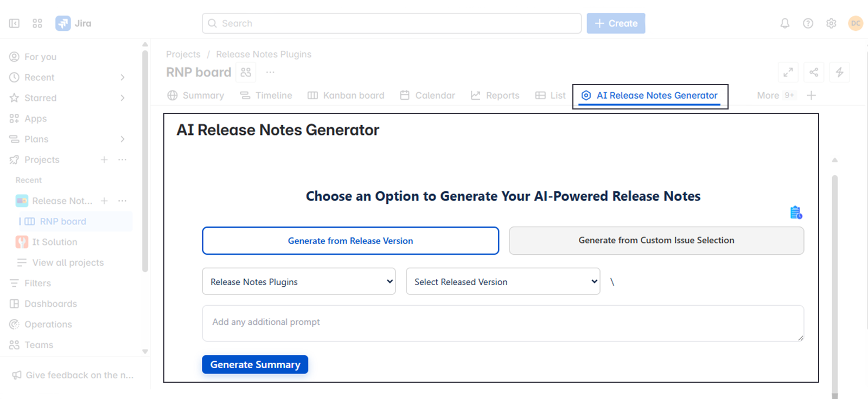Open the Release Notes Plugins project dropdown
The height and width of the screenshot is (399, 868).
click(x=298, y=282)
